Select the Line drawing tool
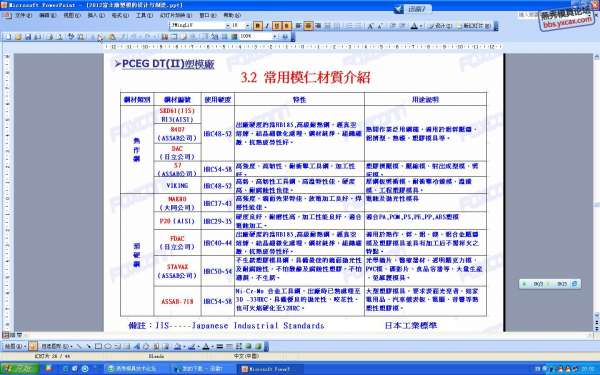 tap(79, 346)
